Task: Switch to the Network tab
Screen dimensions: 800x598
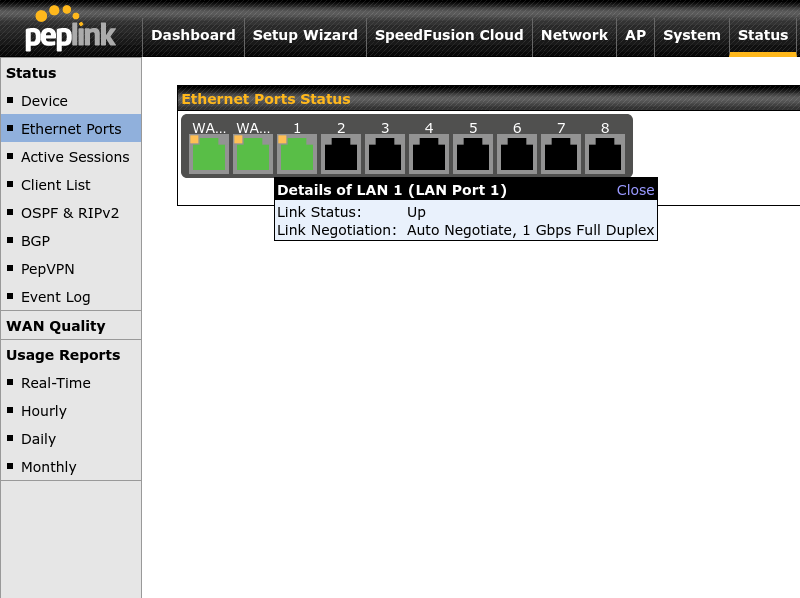Action: (574, 35)
